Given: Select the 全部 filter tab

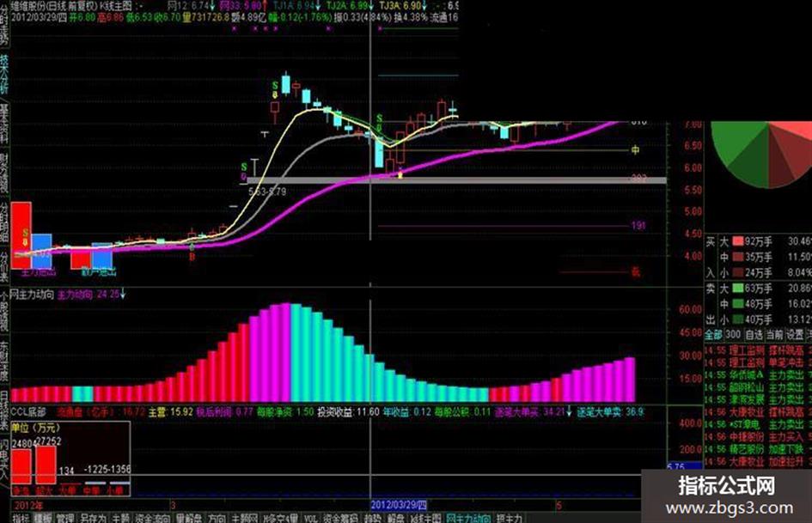Looking at the screenshot, I should click(x=713, y=335).
